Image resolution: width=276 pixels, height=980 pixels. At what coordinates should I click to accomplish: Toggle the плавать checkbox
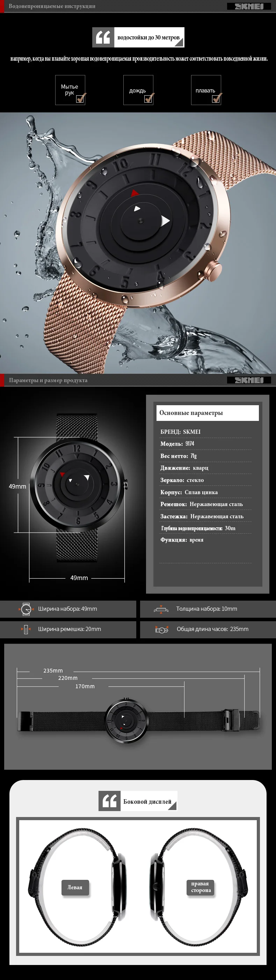pyautogui.click(x=216, y=99)
